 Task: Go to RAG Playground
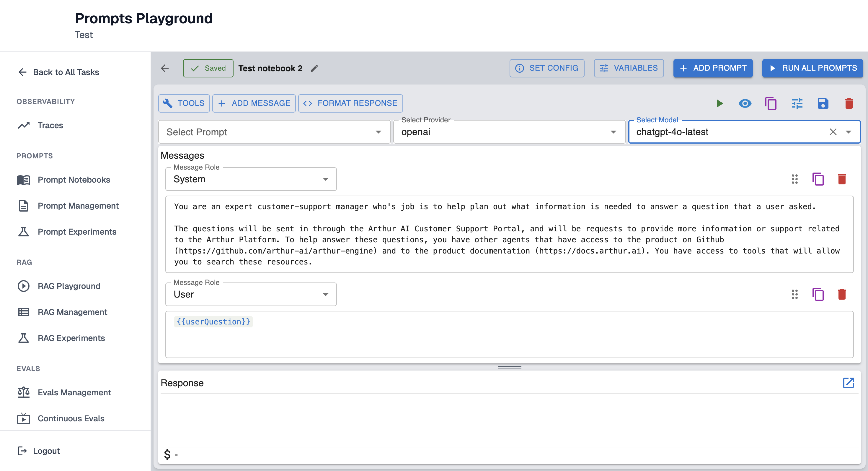pos(69,286)
